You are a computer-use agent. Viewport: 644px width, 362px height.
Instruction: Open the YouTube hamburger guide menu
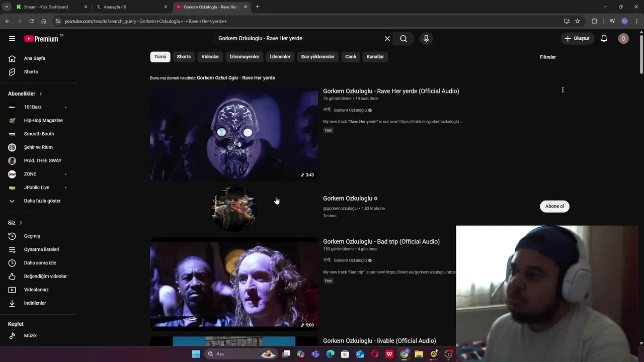(x=12, y=39)
